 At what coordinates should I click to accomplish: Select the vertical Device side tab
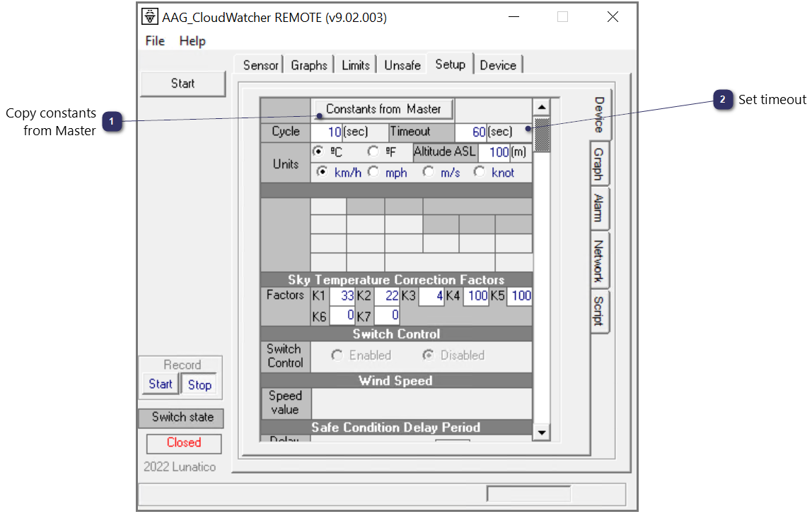pyautogui.click(x=600, y=115)
